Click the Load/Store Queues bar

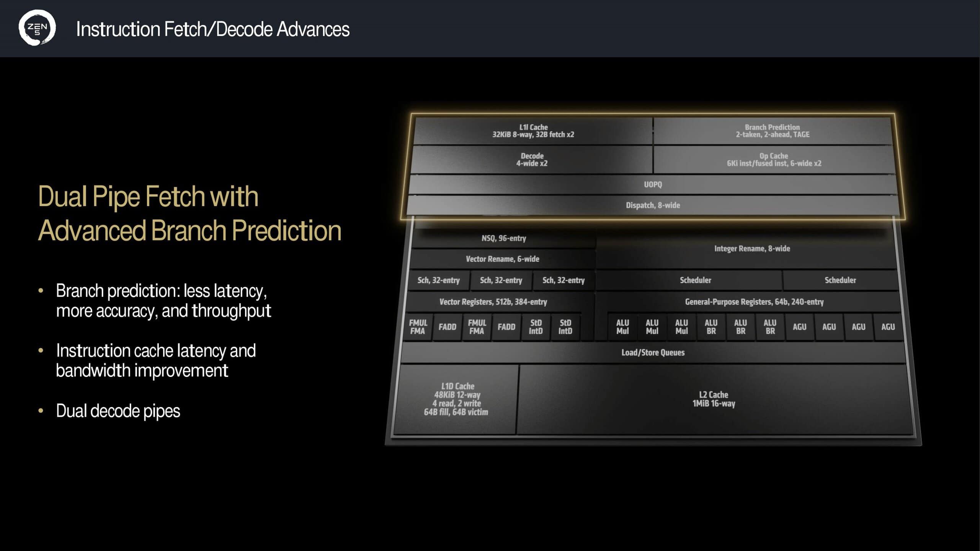click(653, 352)
